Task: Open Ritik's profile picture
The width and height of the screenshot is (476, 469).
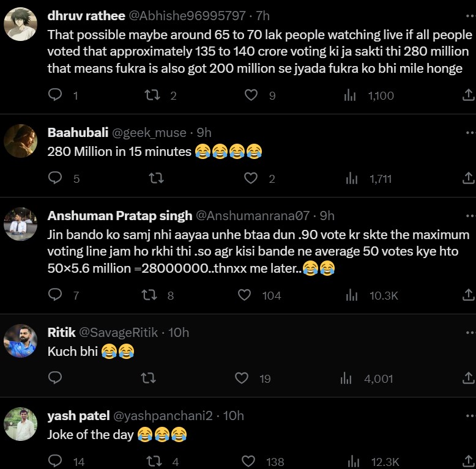Action: pos(20,341)
